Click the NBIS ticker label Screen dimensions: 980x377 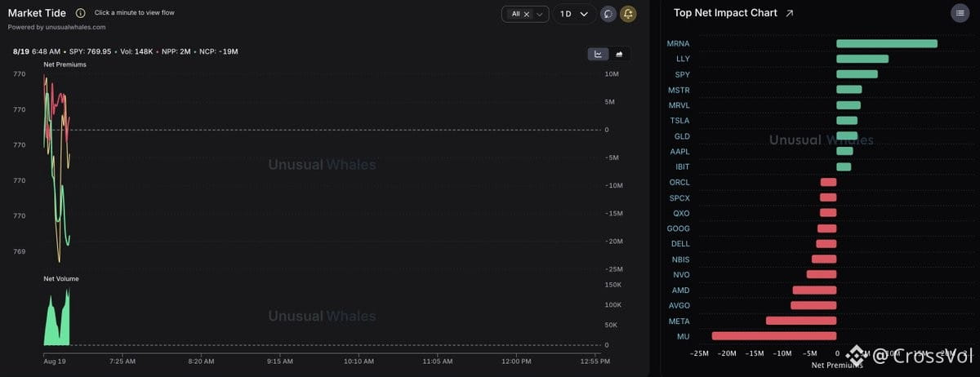(x=680, y=259)
